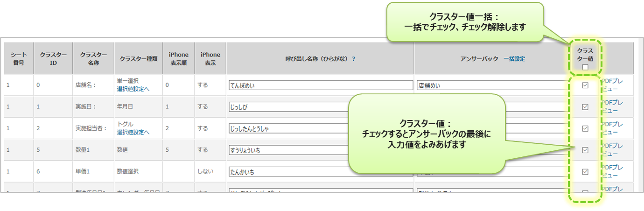Click the 店舗めい answerback input field

point(490,85)
